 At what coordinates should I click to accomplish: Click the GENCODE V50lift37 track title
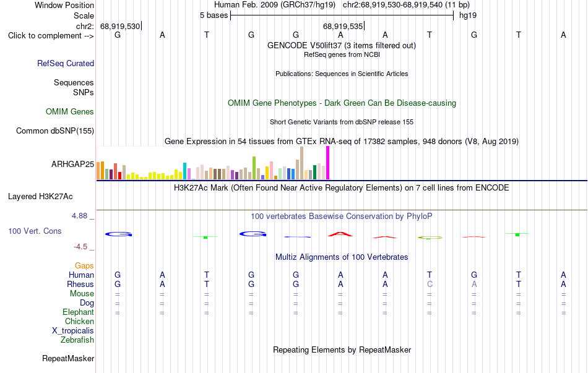[341, 46]
